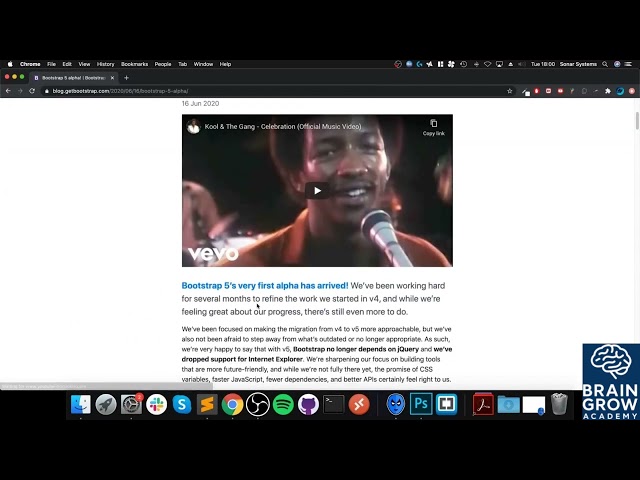Play the Kool & The Gang video
Image resolution: width=640 pixels, height=480 pixels.
[317, 191]
